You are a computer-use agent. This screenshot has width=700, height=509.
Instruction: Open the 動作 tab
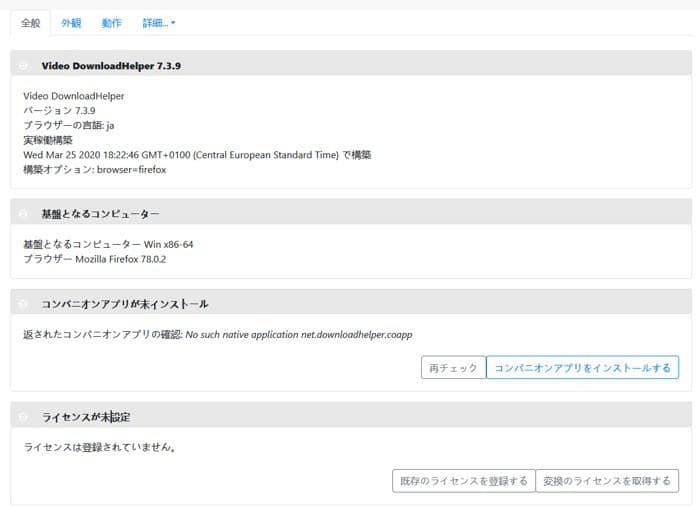point(111,23)
